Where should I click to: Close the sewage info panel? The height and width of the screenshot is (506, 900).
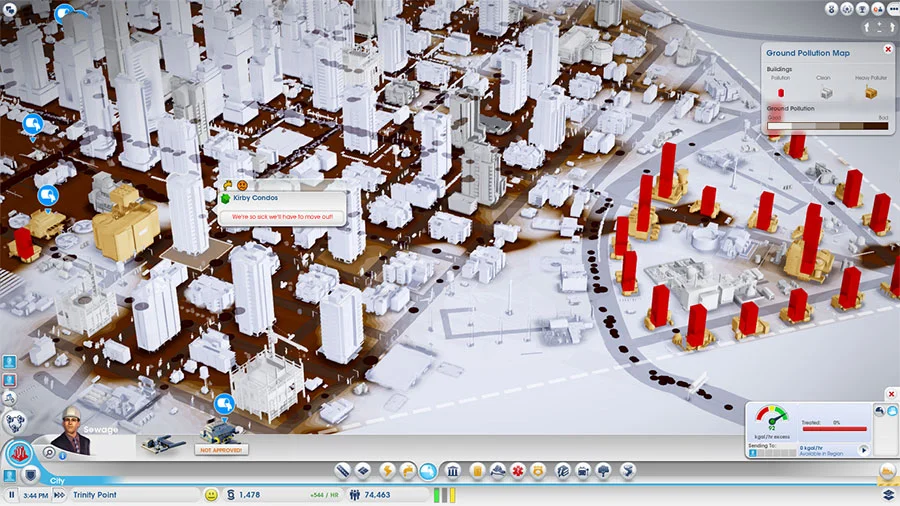tap(891, 394)
